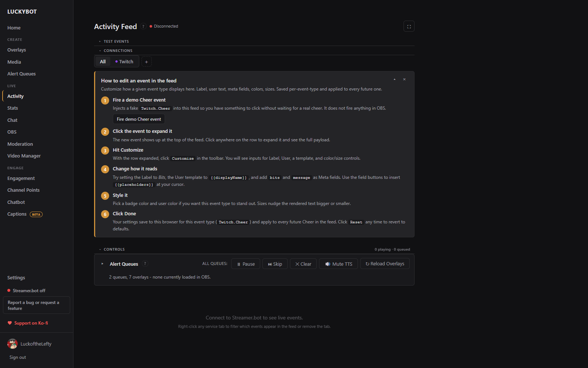Report a bug or request a feature
The width and height of the screenshot is (588, 368).
coord(36,305)
